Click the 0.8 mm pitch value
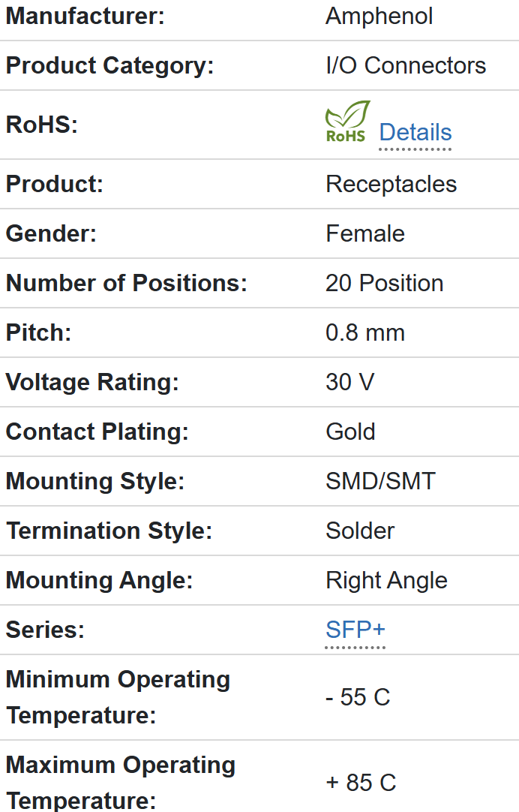The width and height of the screenshot is (519, 812). coord(365,332)
